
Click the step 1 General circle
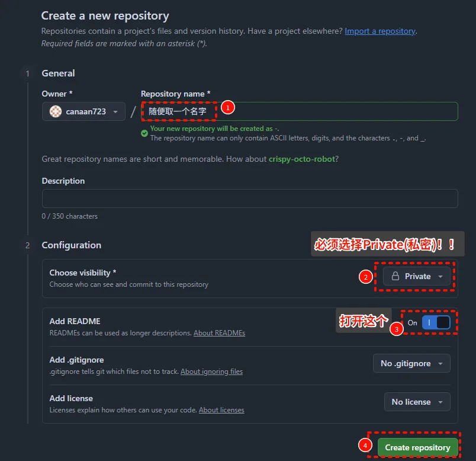pyautogui.click(x=27, y=73)
